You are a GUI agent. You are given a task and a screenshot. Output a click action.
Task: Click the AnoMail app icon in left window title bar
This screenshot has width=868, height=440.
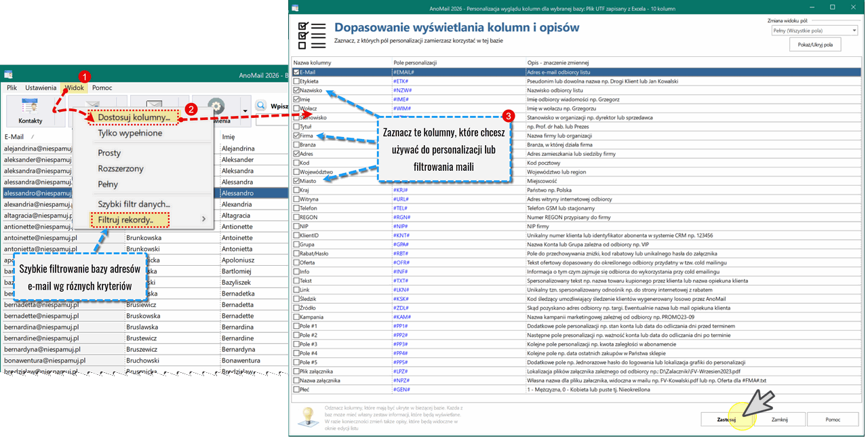pyautogui.click(x=7, y=75)
